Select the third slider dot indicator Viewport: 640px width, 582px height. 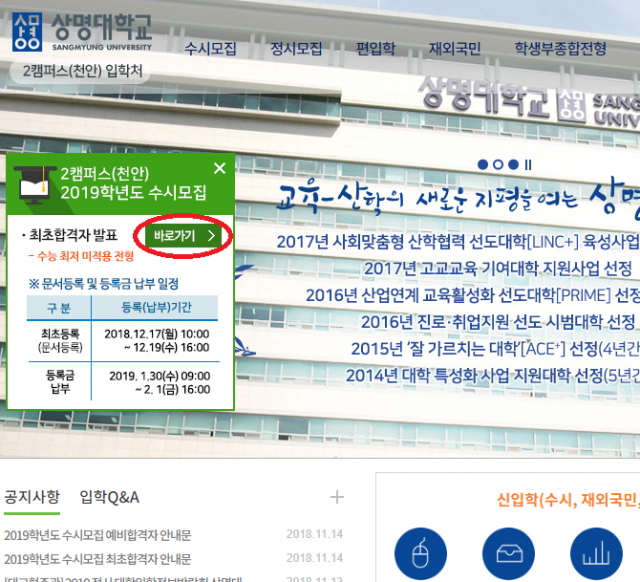coord(513,164)
